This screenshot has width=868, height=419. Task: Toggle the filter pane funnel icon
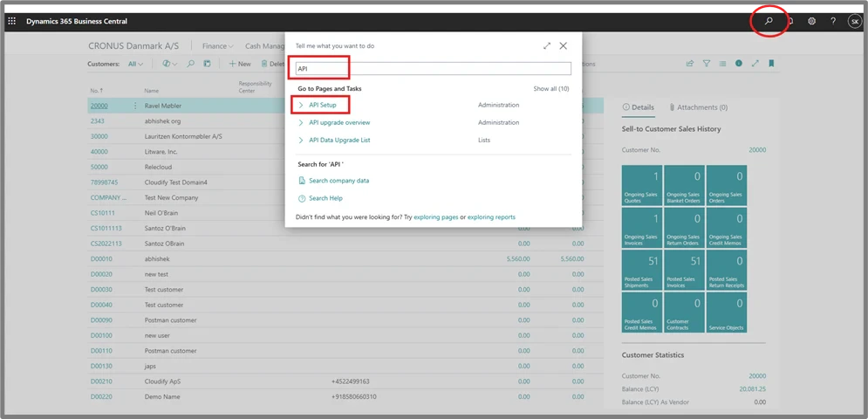coord(707,64)
